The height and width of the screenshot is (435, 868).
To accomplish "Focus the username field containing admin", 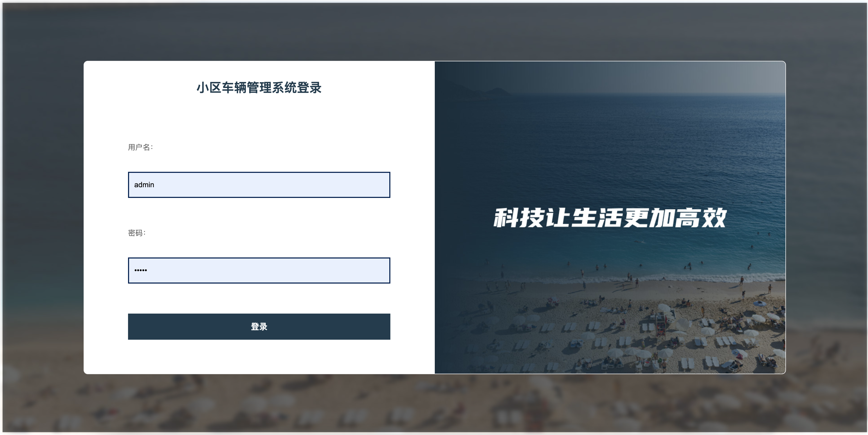I will pos(259,185).
